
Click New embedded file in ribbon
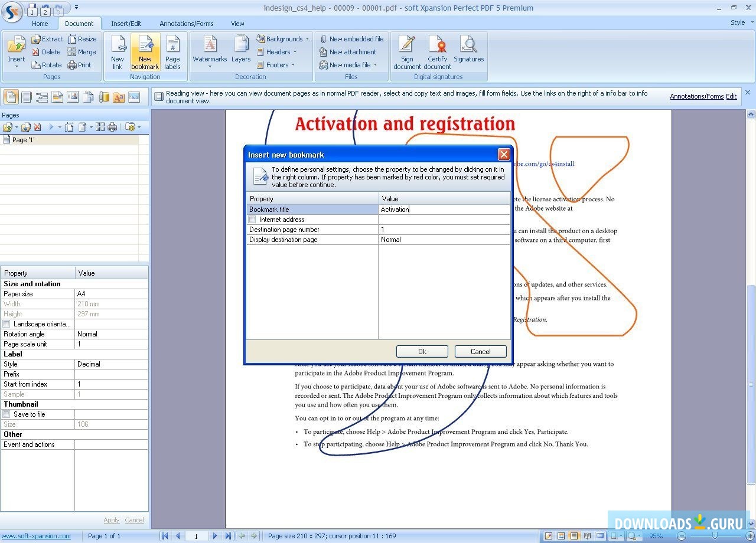point(351,39)
